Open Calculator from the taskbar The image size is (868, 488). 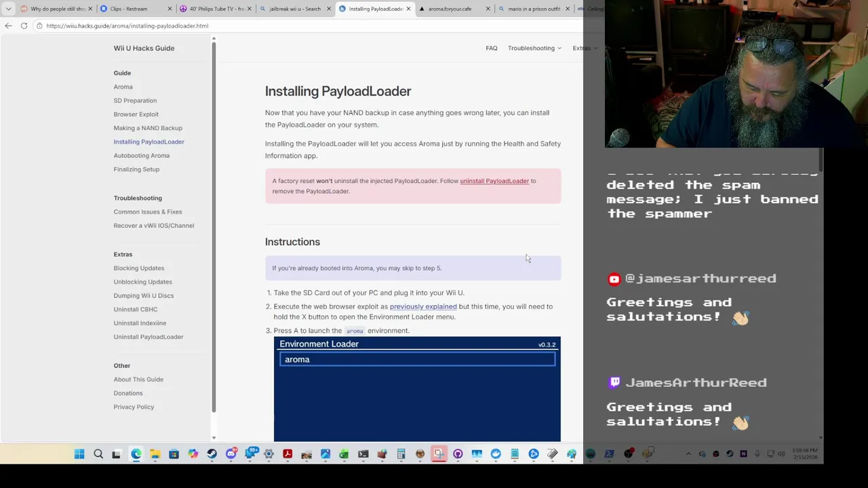(401, 454)
